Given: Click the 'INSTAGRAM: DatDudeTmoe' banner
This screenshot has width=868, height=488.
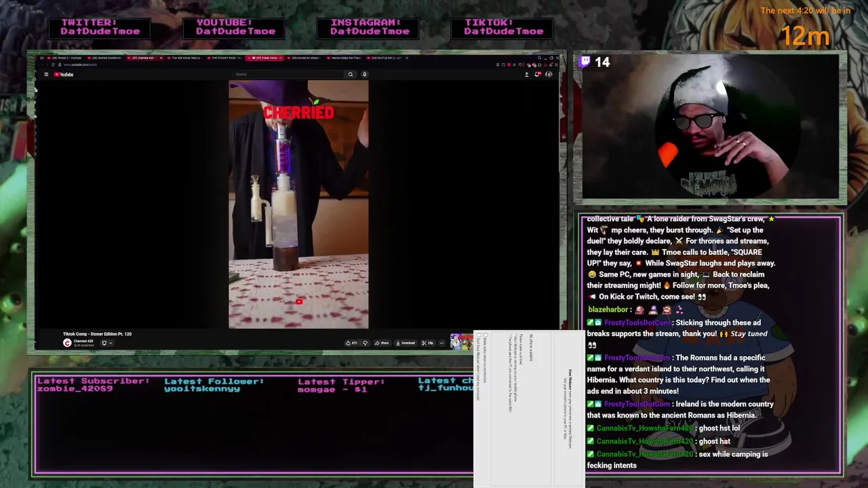Looking at the screenshot, I should pyautogui.click(x=368, y=27).
